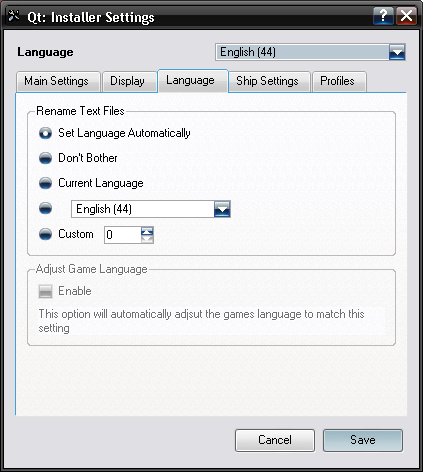Click the Rename Text Files group title

80,111
